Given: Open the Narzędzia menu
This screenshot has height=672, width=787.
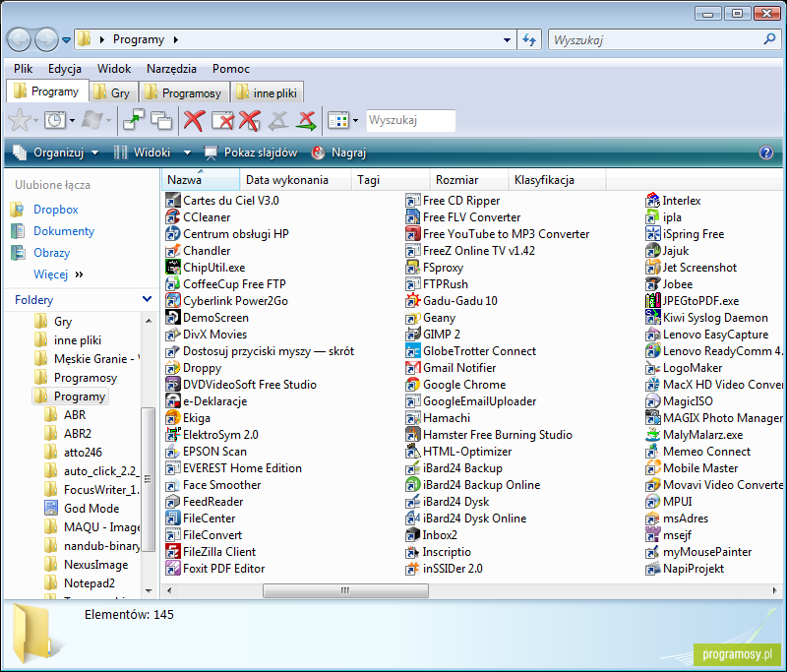Looking at the screenshot, I should (171, 69).
